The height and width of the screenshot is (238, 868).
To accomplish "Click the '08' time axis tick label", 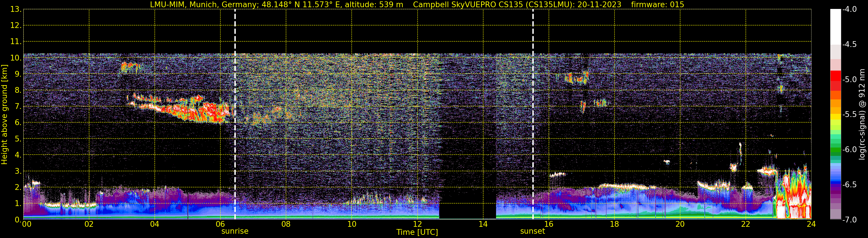I will click(286, 224).
